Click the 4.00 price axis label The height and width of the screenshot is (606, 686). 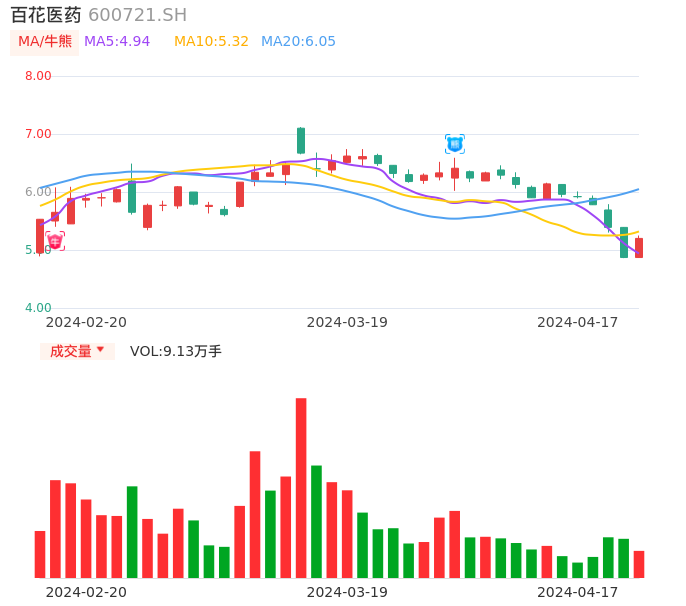pos(38,308)
